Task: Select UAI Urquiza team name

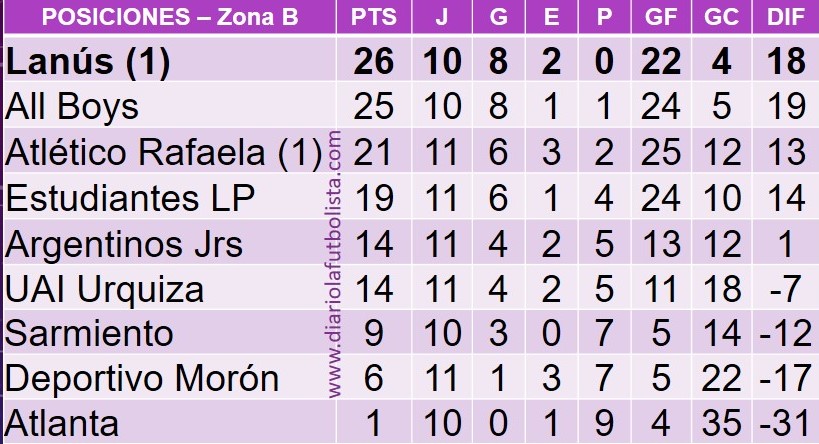Action: 104,289
